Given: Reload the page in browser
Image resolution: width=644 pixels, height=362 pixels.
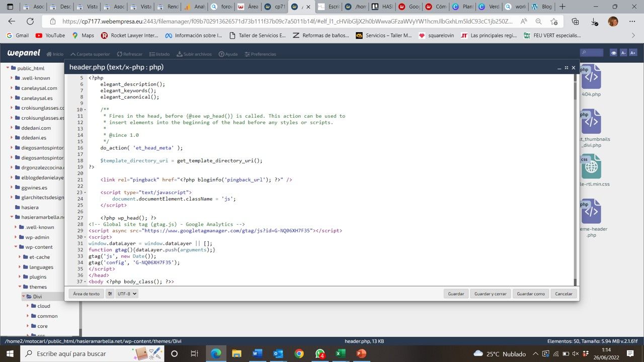Looking at the screenshot, I should [x=30, y=22].
